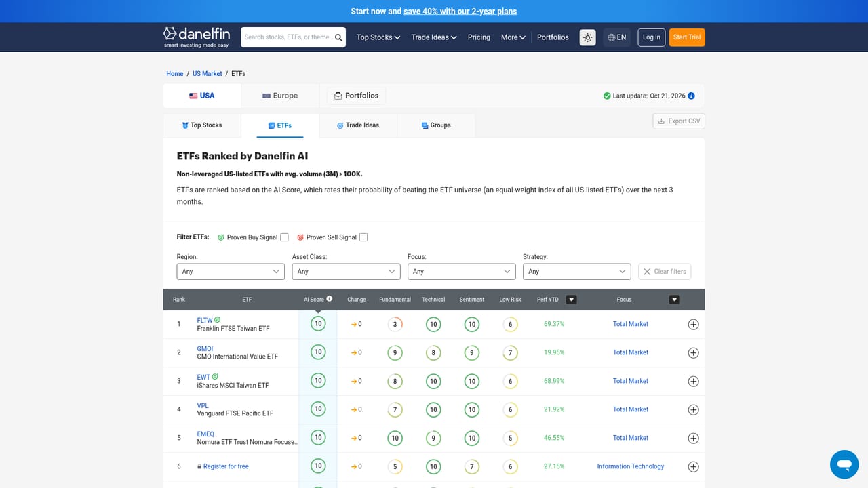The image size is (868, 488).
Task: Add VPL row with plus icon
Action: 693,410
